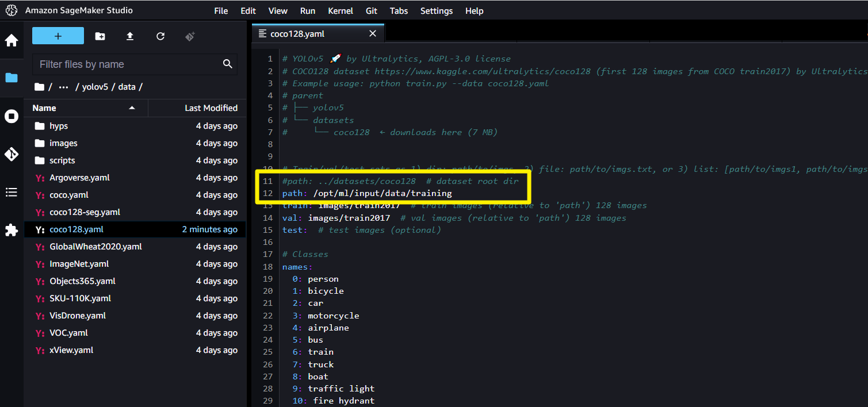Open the Git sidebar icon
This screenshot has width=868, height=407.
pyautogui.click(x=12, y=154)
